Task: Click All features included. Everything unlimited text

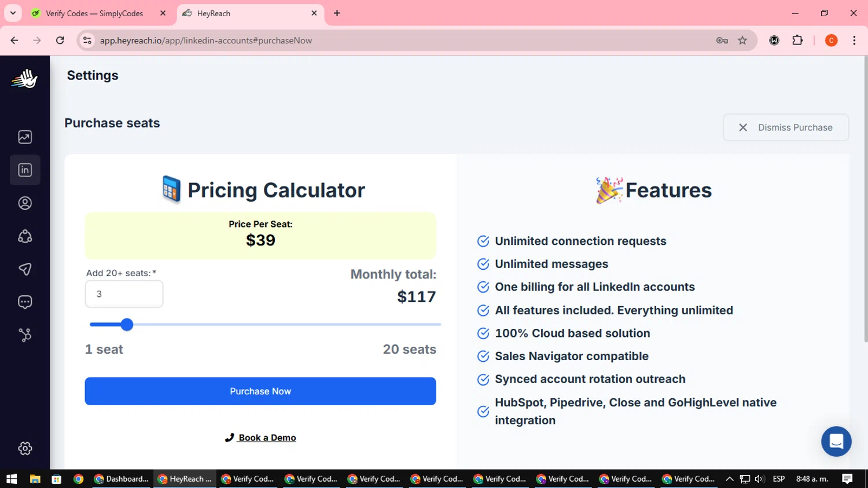Action: (614, 310)
